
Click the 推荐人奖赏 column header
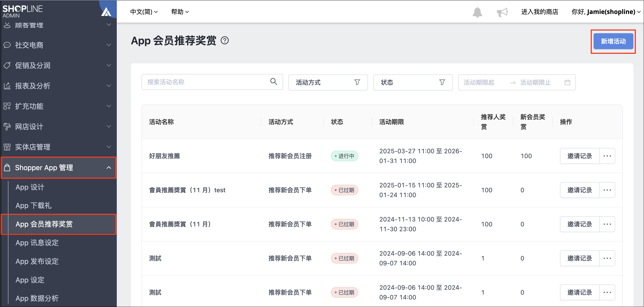[x=493, y=122]
